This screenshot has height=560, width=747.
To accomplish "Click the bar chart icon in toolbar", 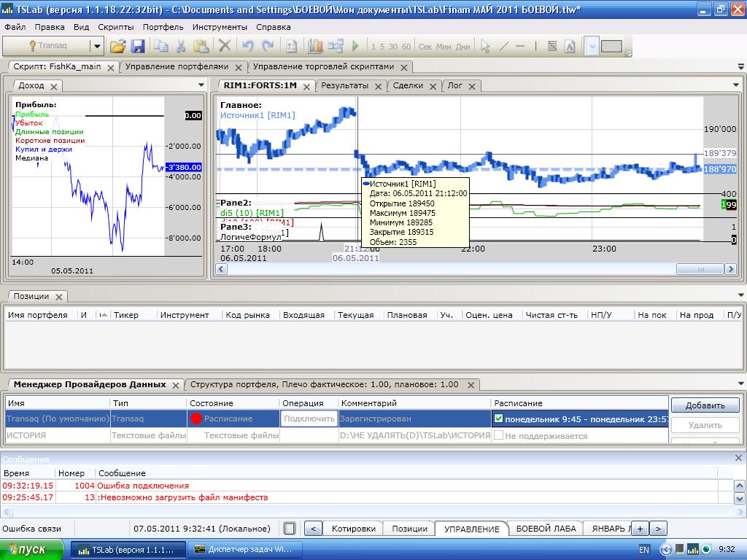I will click(x=315, y=46).
